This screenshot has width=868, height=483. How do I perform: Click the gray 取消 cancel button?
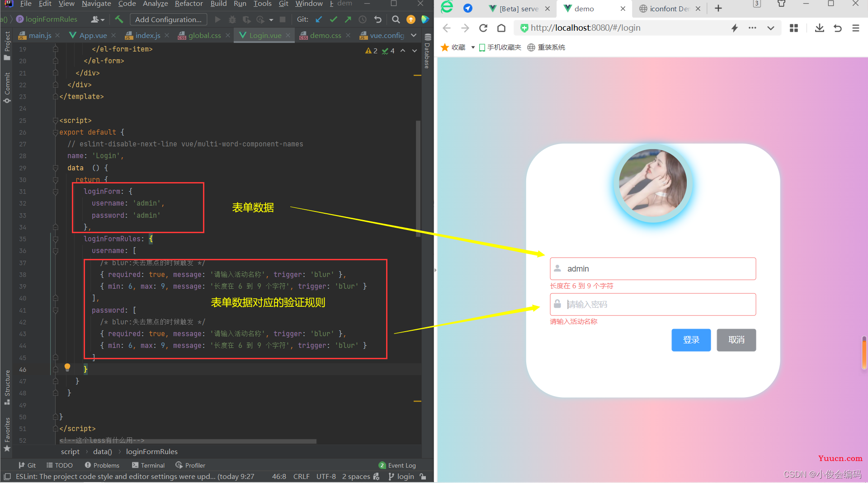click(x=736, y=340)
